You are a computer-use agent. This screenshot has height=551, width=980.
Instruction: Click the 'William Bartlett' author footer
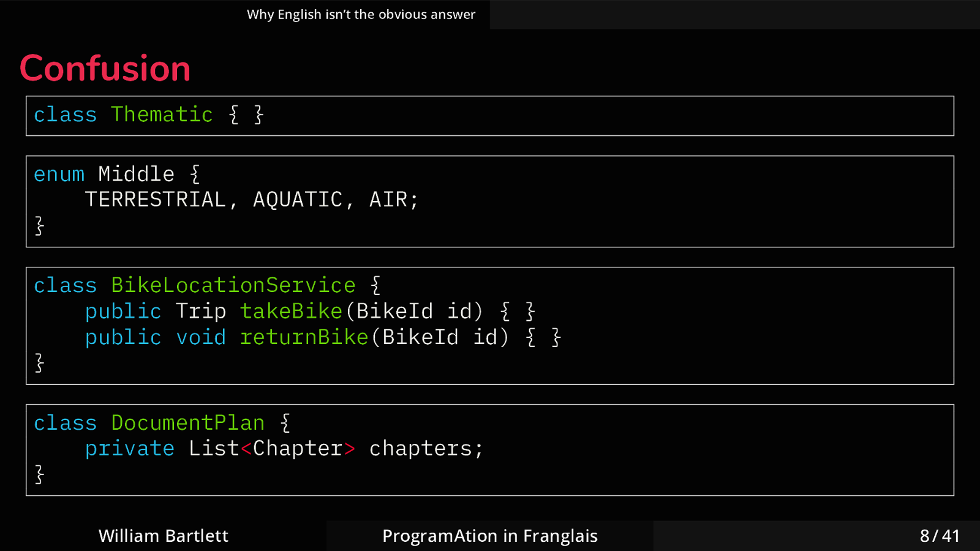coord(164,536)
